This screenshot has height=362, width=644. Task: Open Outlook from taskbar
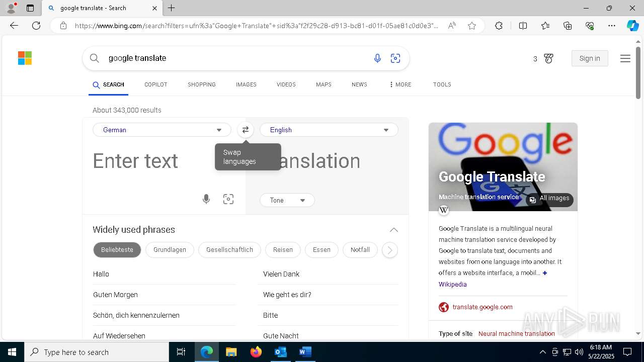point(280,352)
